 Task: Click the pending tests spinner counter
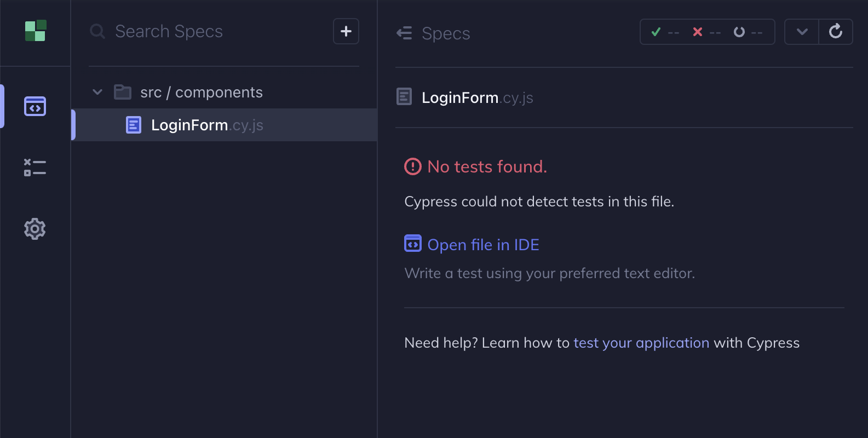(x=748, y=32)
